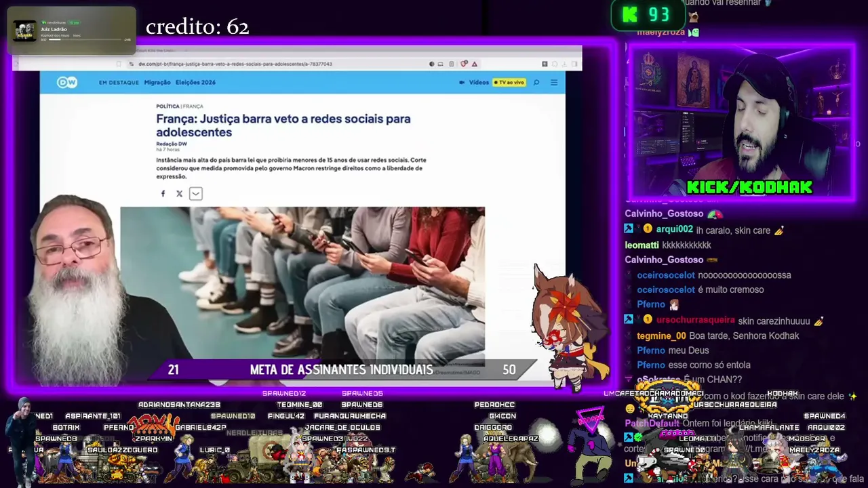Click the article headline about França
This screenshot has width=868, height=488.
(x=283, y=125)
